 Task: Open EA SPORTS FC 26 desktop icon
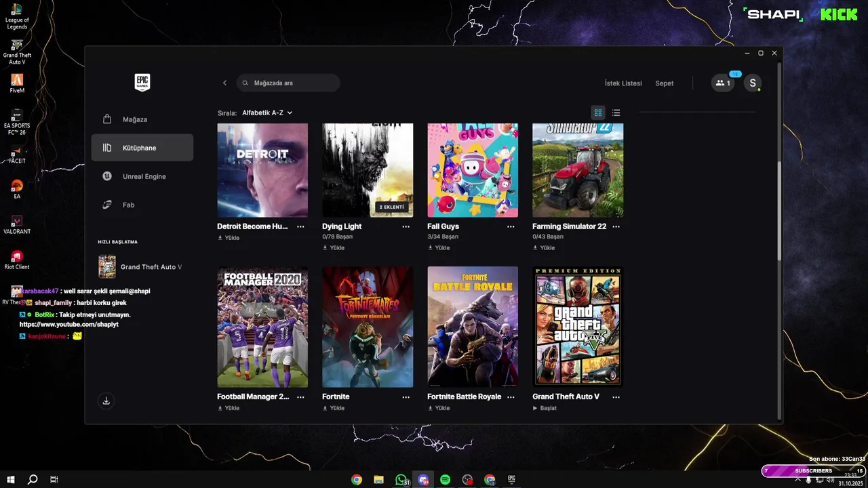tap(17, 123)
